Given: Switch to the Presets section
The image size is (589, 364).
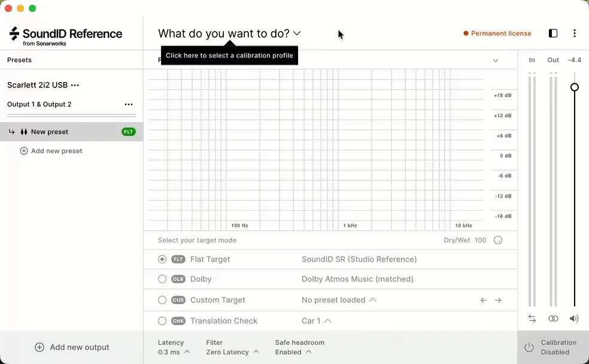Looking at the screenshot, I should coord(19,60).
